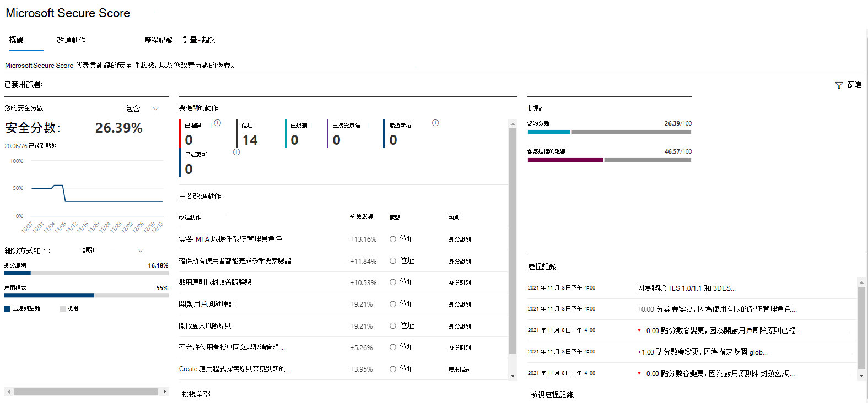The width and height of the screenshot is (868, 403).
Task: Click up arrow of actions list scrollbar
Action: pyautogui.click(x=513, y=124)
